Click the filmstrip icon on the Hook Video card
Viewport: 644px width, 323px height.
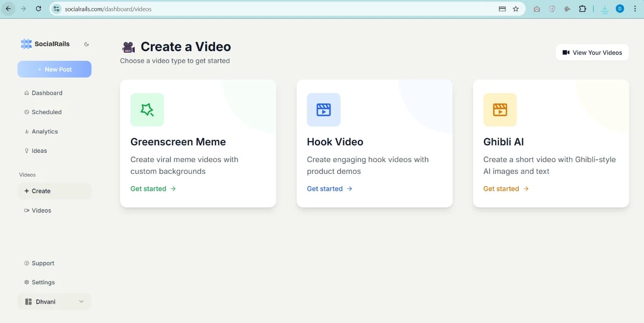[323, 109]
